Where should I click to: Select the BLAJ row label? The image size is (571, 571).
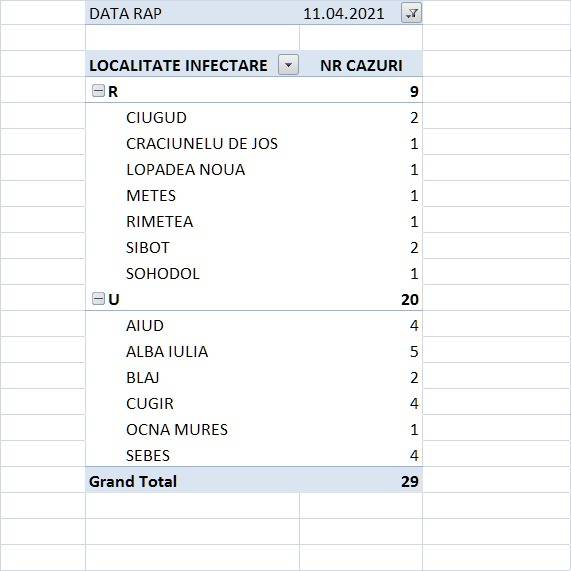click(142, 378)
